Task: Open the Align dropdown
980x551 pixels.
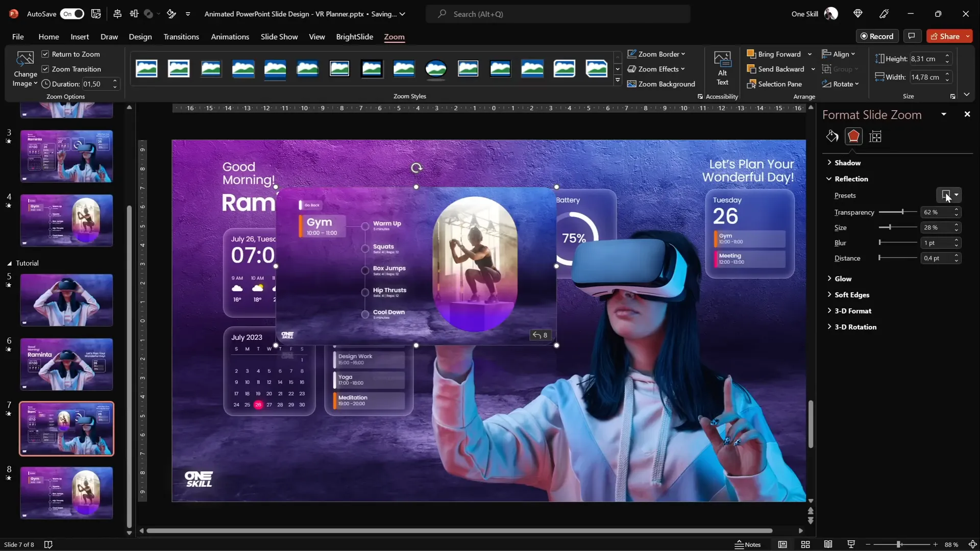Action: 839,54
